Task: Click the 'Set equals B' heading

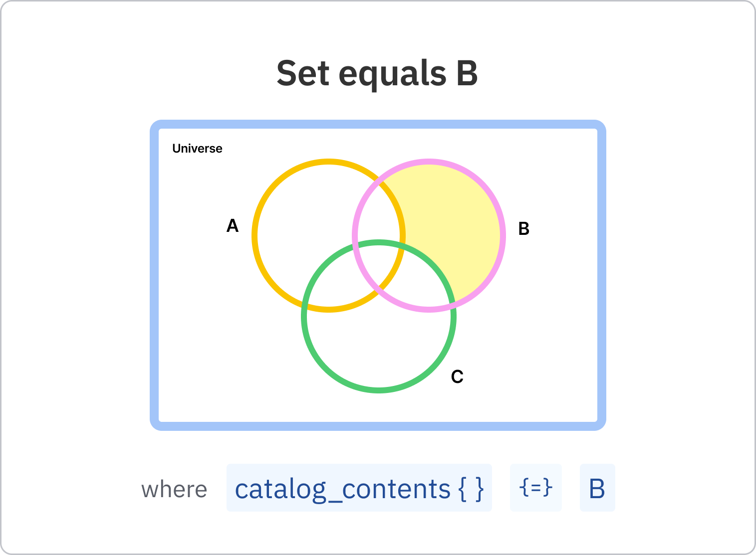Action: [x=377, y=73]
